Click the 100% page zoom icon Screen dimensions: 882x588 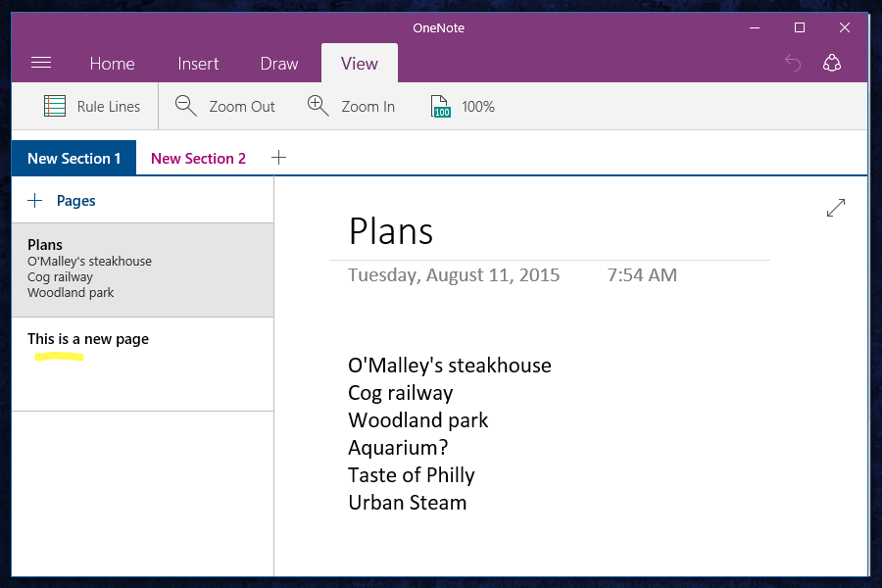[440, 106]
